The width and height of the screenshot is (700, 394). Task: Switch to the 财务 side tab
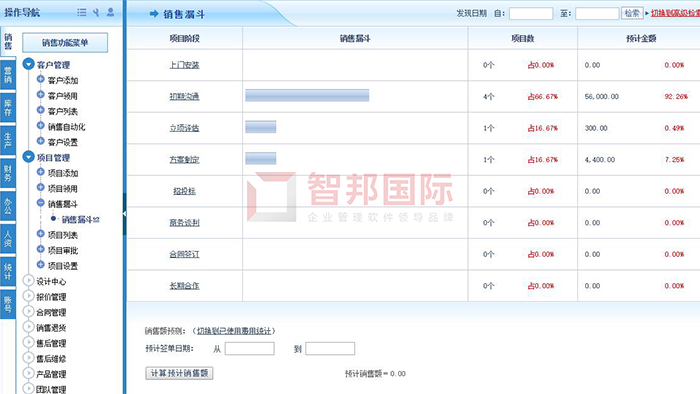(x=8, y=173)
